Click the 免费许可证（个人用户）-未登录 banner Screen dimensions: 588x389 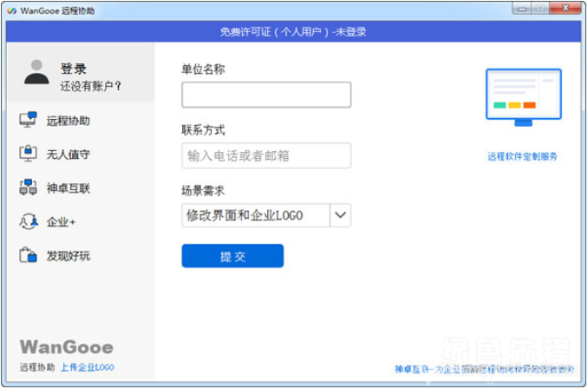293,31
